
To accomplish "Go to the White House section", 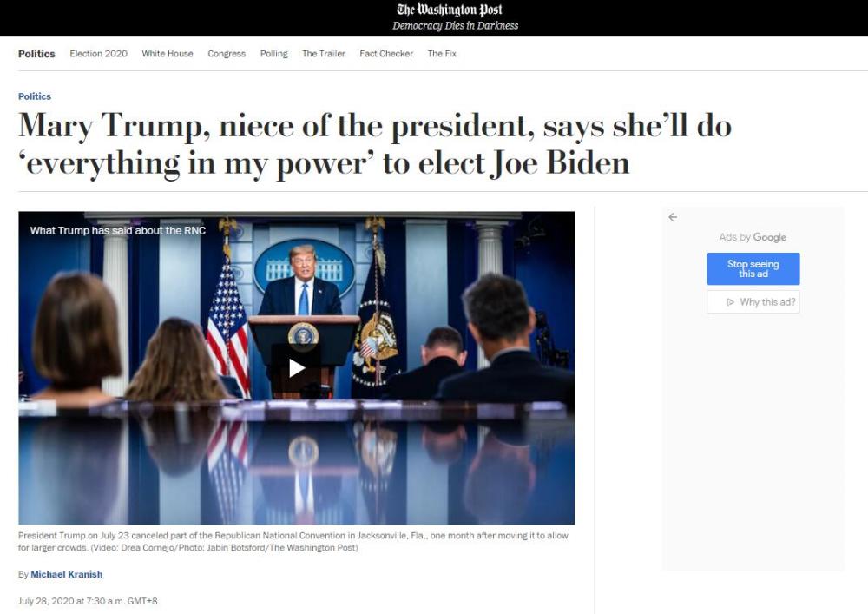I will (168, 54).
